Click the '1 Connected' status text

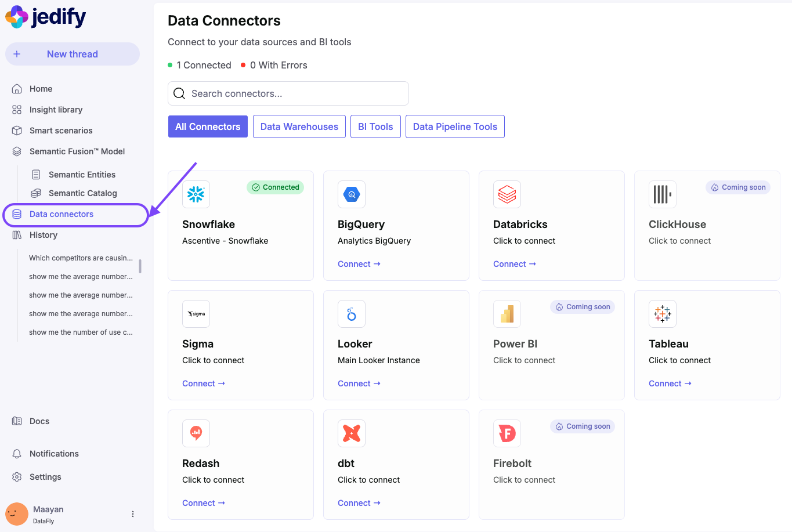tap(204, 65)
